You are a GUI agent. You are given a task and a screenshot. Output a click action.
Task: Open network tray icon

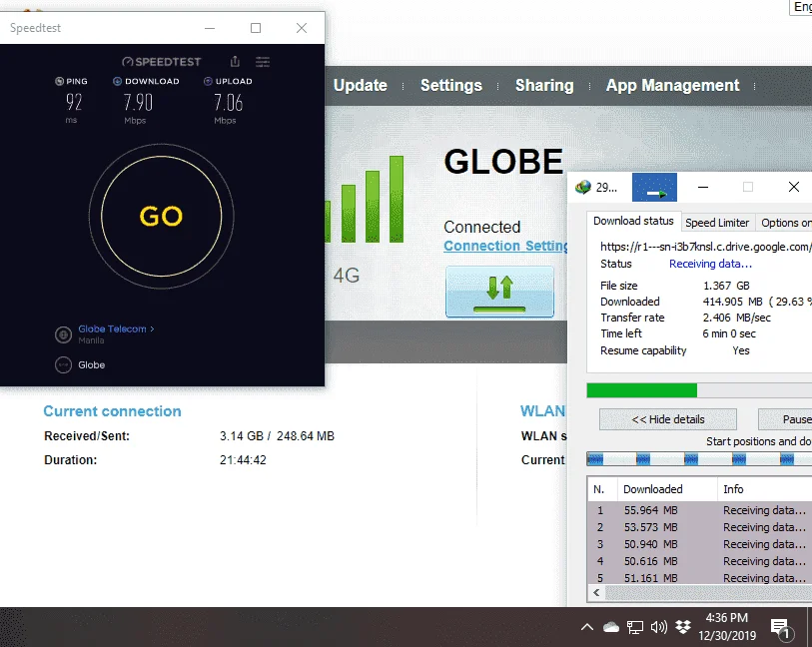pos(635,627)
